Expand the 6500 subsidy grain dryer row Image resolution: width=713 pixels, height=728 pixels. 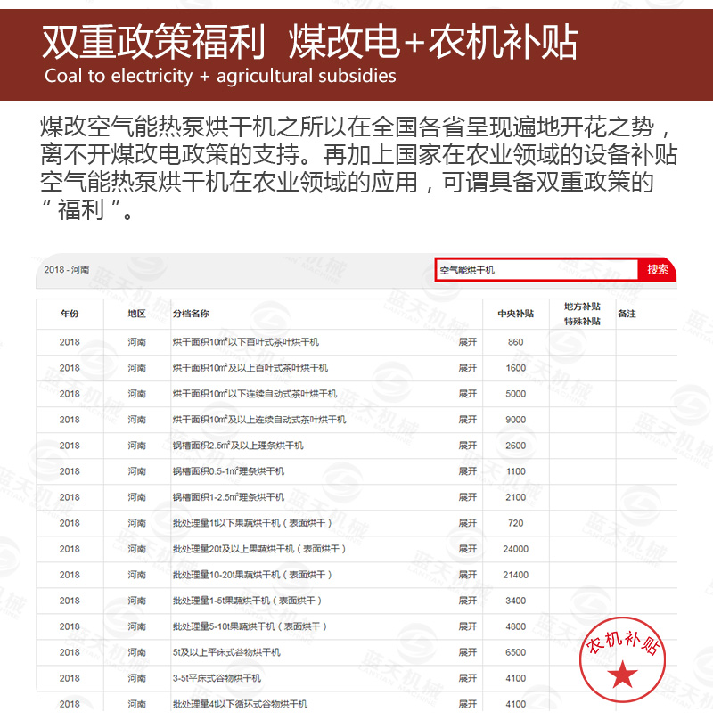(x=468, y=652)
